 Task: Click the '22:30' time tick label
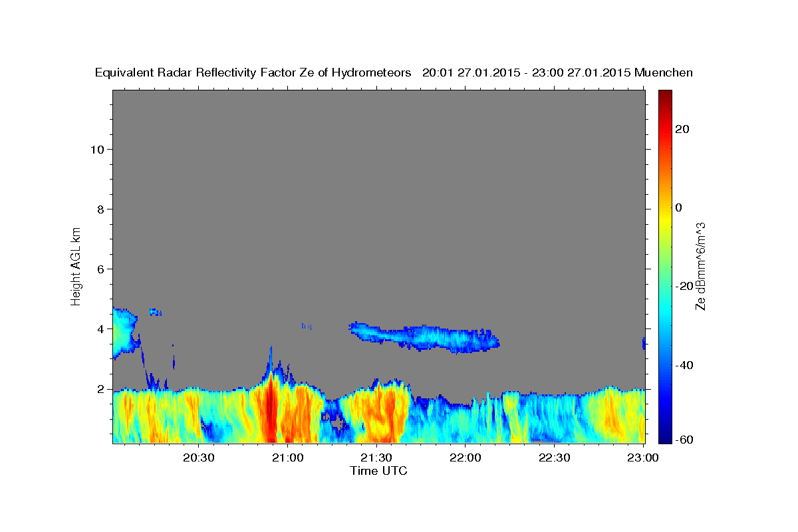tap(554, 458)
